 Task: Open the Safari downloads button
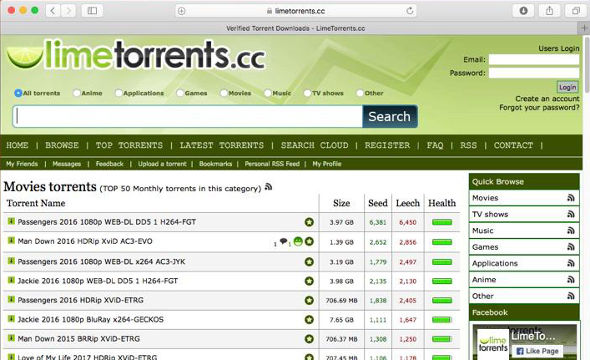point(523,11)
